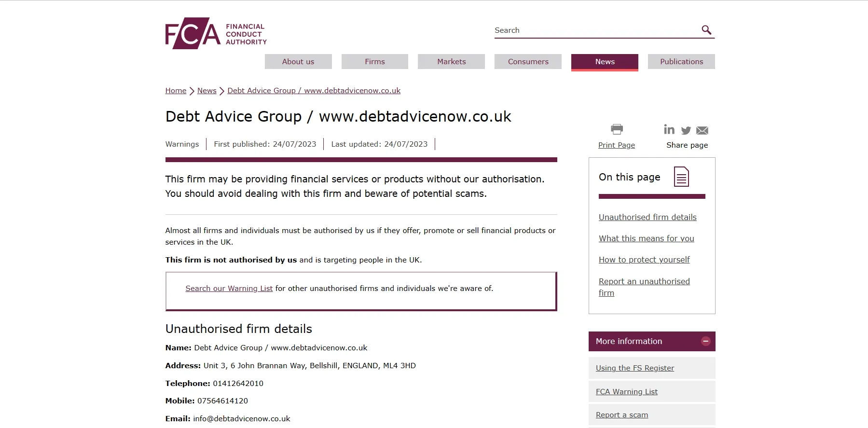The height and width of the screenshot is (428, 868).
Task: Open Using the FS Register link
Action: click(x=635, y=368)
